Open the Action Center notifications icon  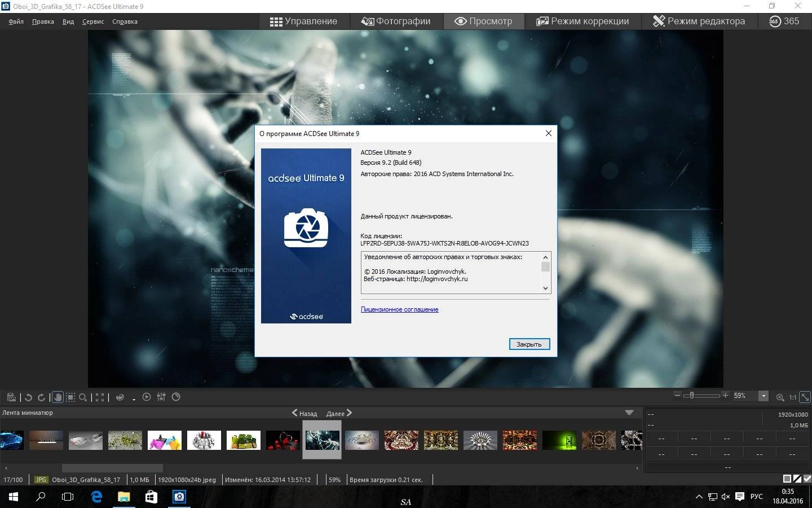[x=739, y=497]
